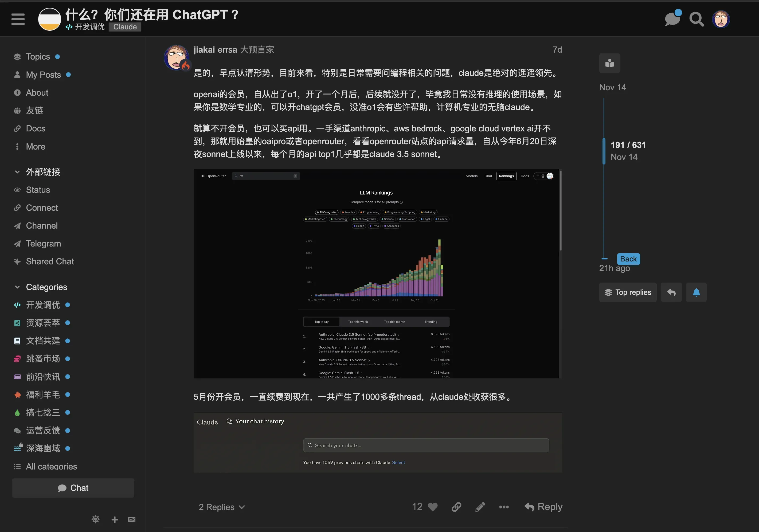Image resolution: width=759 pixels, height=532 pixels.
Task: Open the 文档共建 category
Action: click(x=43, y=341)
